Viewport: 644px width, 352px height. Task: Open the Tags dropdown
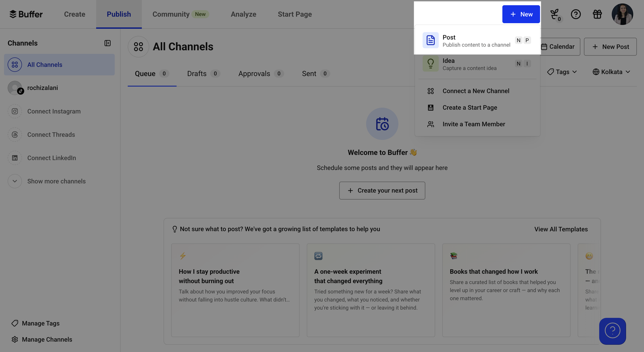562,71
